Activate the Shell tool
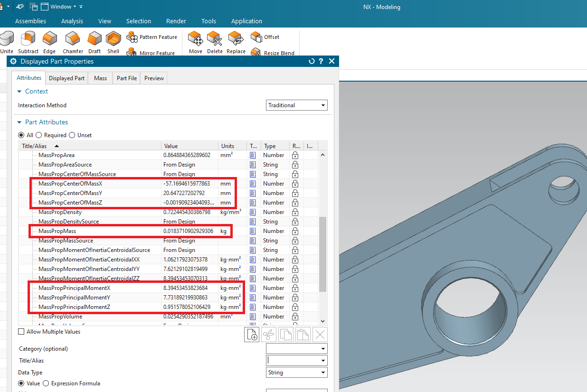Screen dimensions: 587x392 pyautogui.click(x=113, y=42)
